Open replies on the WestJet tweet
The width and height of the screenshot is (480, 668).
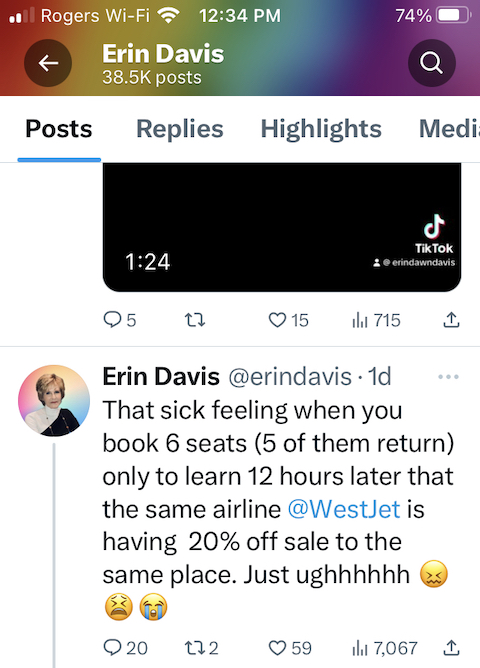tap(125, 648)
